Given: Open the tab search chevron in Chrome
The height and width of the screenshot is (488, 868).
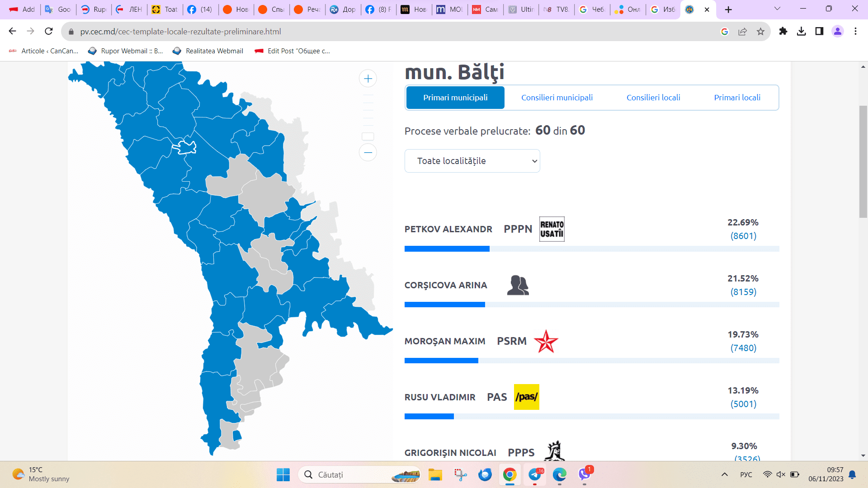Looking at the screenshot, I should 777,9.
